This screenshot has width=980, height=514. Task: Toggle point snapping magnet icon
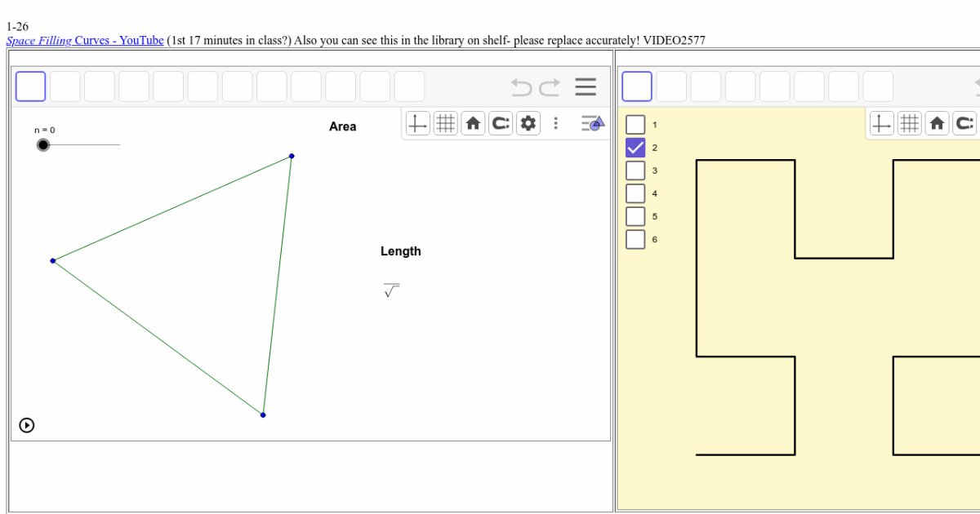(501, 123)
